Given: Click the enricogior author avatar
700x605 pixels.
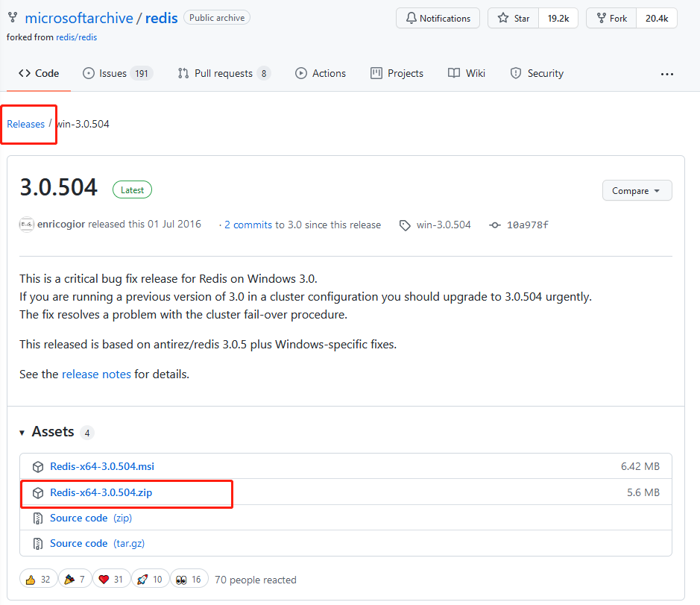Looking at the screenshot, I should pyautogui.click(x=26, y=225).
